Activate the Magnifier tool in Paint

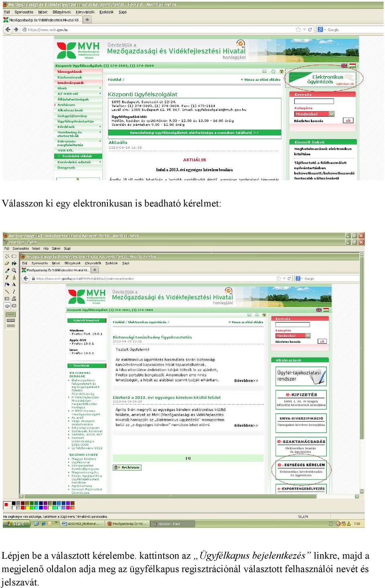pyautogui.click(x=14, y=271)
